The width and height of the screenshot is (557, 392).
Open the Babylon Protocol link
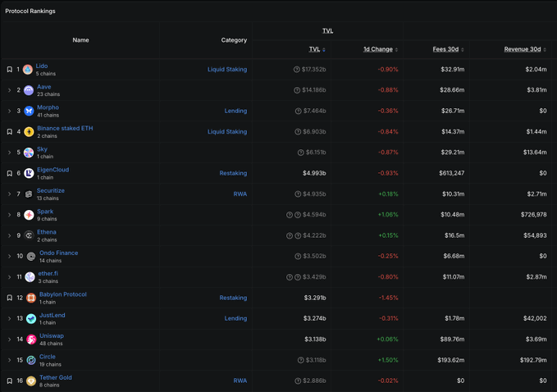tap(63, 294)
